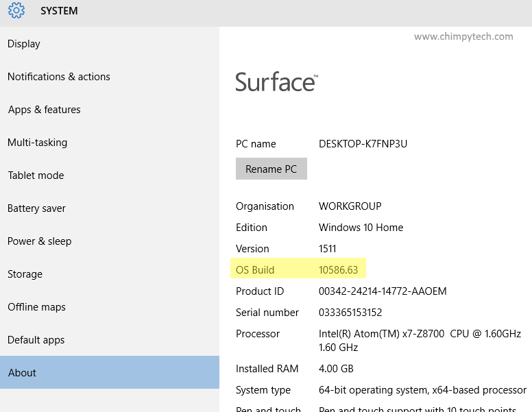Select the About section

(x=110, y=372)
